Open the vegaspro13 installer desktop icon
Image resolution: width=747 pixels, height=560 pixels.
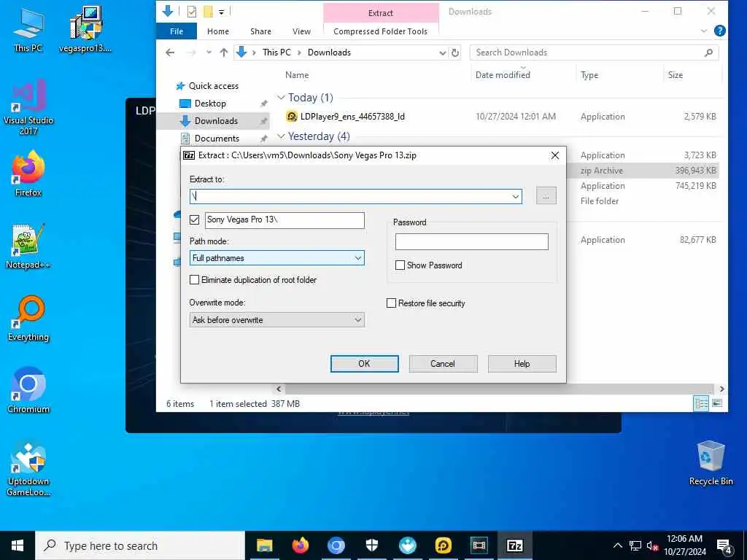pos(85,29)
